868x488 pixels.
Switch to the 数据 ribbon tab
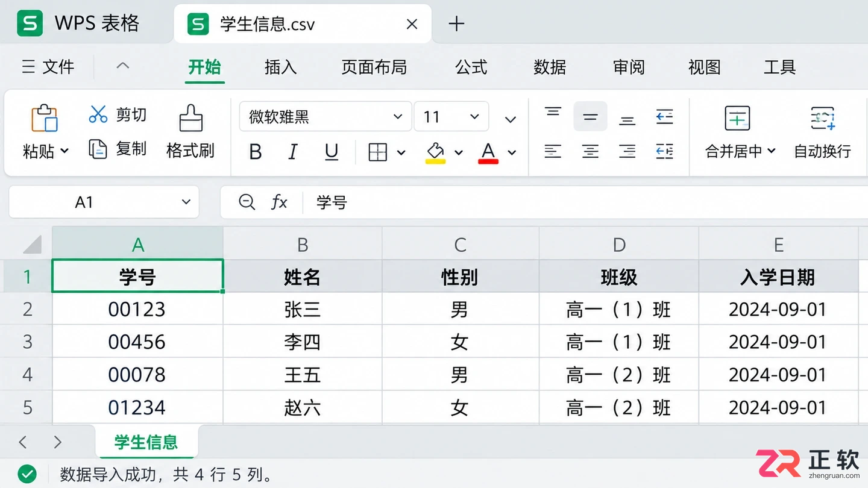[549, 67]
